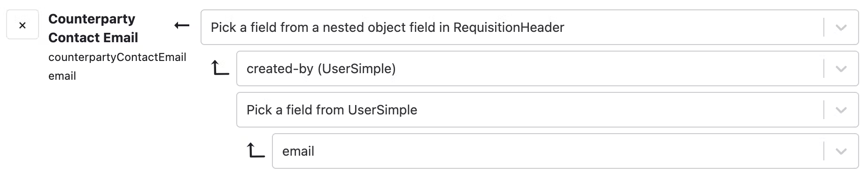Open the email selection dropdown
This screenshot has height=181, width=868.
566,151
